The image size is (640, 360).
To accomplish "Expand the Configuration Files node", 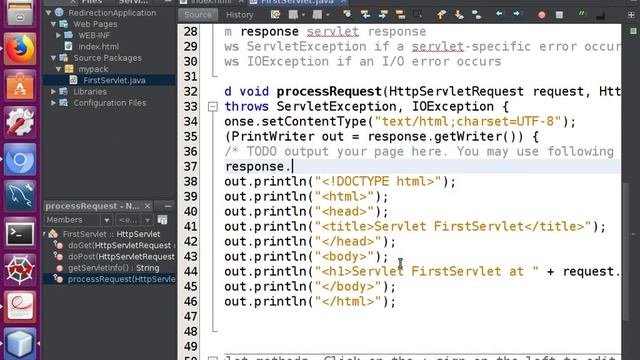I will [53, 103].
